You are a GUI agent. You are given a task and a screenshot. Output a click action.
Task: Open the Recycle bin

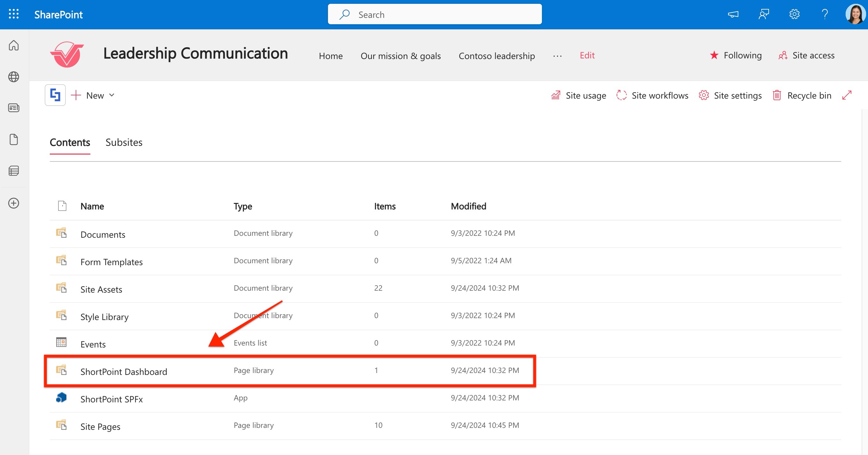pyautogui.click(x=809, y=95)
